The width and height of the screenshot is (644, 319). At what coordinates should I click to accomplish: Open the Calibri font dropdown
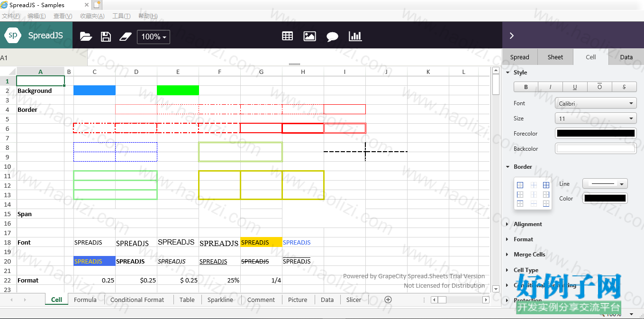[596, 103]
